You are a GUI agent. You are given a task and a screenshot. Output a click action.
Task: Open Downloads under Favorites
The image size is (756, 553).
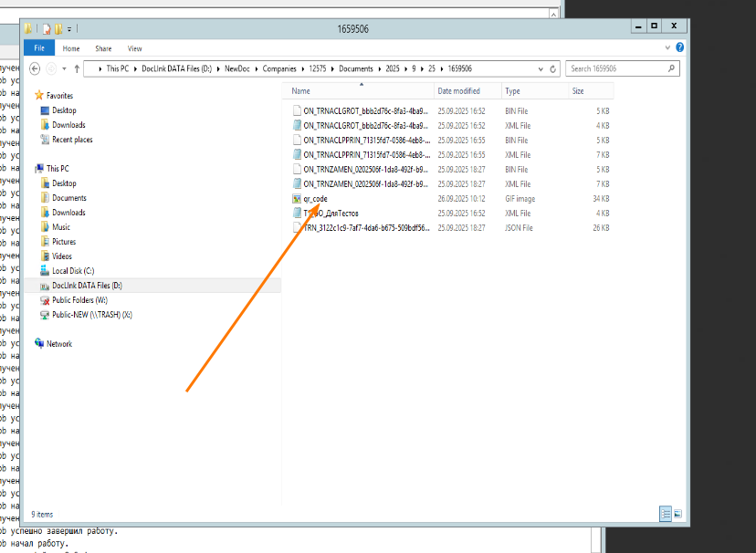tap(68, 125)
